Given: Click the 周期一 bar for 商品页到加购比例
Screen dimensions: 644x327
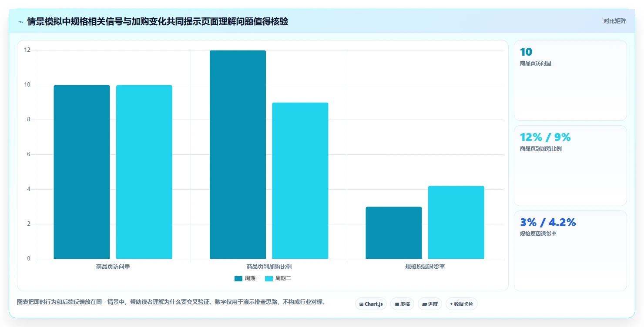Looking at the screenshot, I should [238, 154].
